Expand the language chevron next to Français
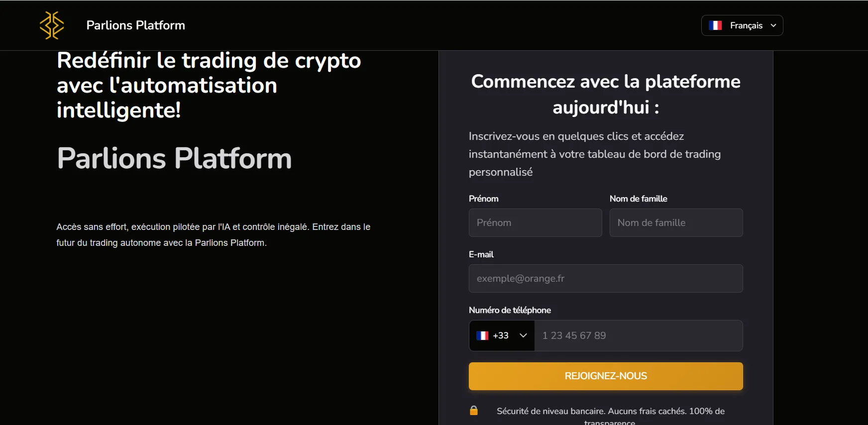The image size is (868, 425). point(773,25)
